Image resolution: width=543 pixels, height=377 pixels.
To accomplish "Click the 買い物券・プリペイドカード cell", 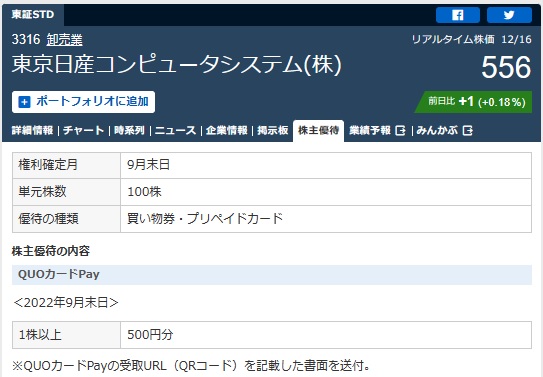I will 326,219.
